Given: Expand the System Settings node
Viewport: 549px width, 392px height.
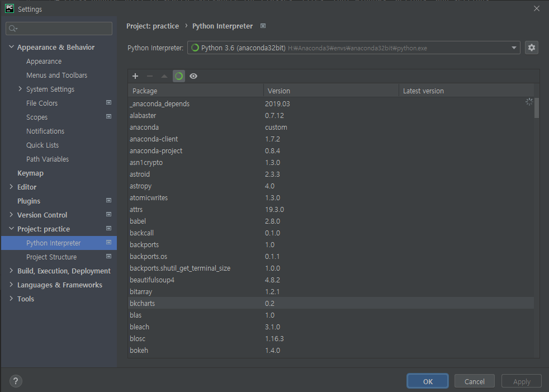Looking at the screenshot, I should click(x=20, y=88).
